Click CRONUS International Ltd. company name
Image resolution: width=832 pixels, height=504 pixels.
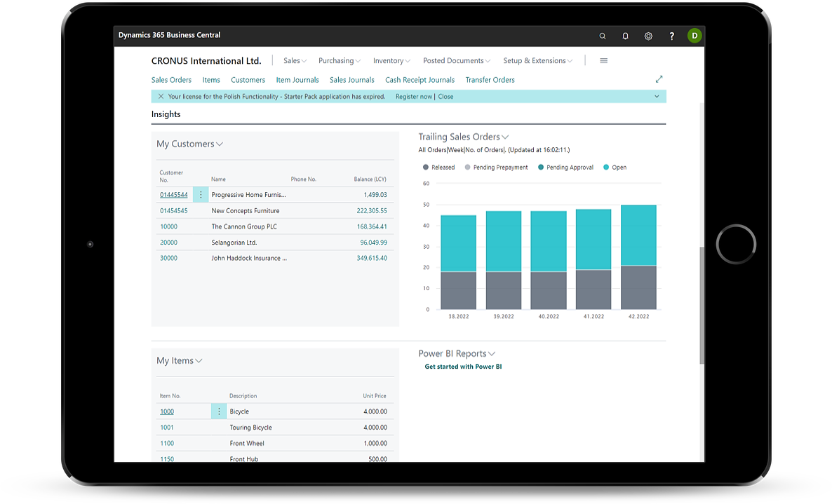[x=206, y=61]
